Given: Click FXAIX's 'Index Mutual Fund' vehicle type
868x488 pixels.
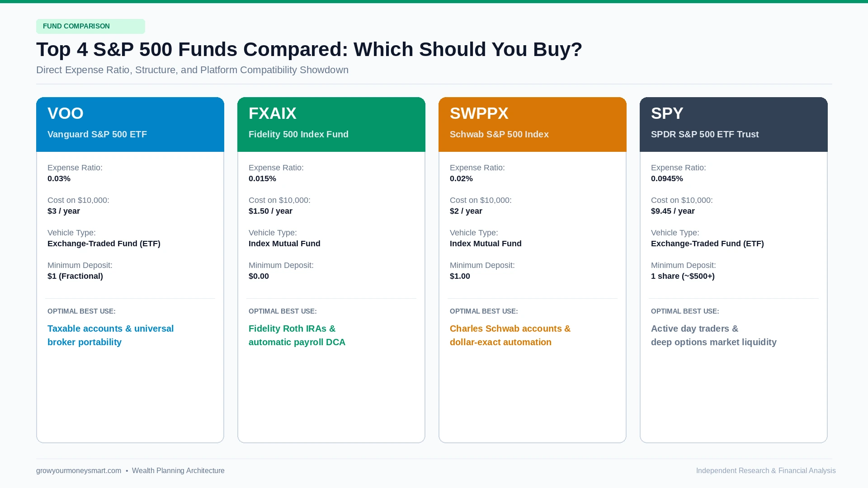Looking at the screenshot, I should [284, 244].
